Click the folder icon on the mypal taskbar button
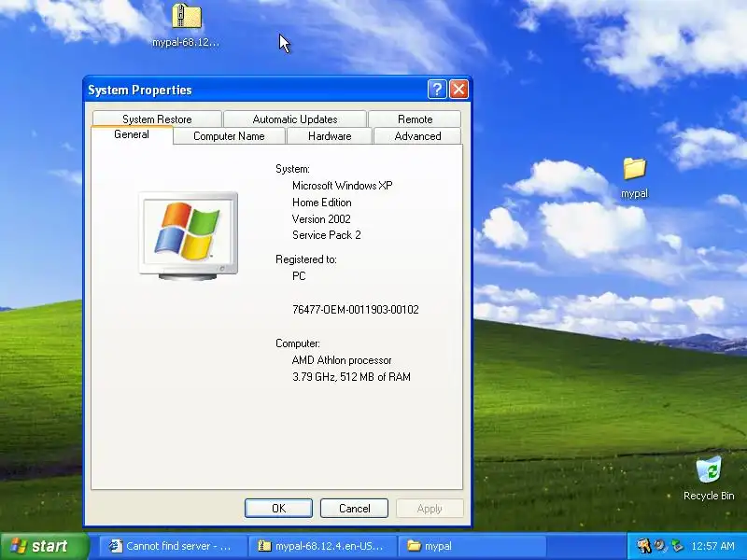Screen dimensions: 747x560 tap(414, 546)
